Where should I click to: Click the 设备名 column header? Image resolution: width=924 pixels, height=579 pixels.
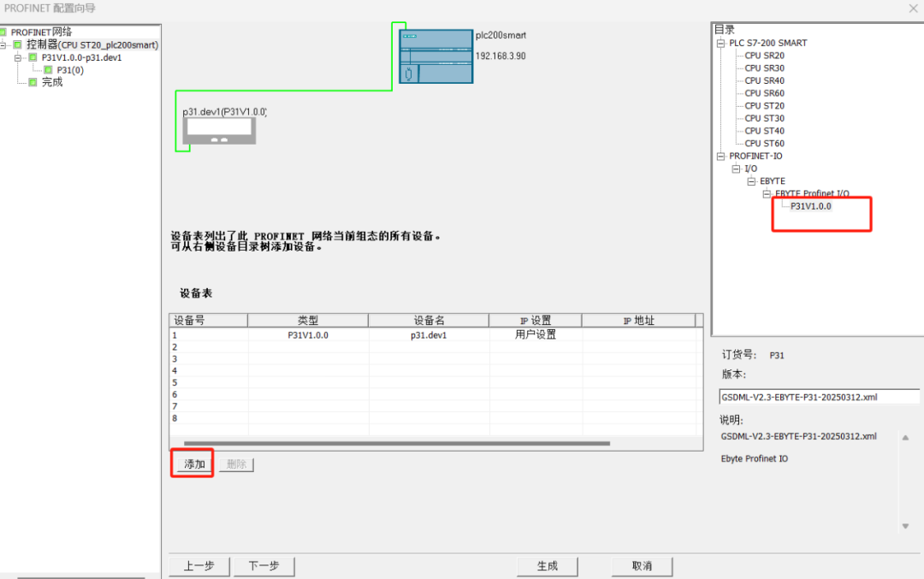pyautogui.click(x=429, y=321)
